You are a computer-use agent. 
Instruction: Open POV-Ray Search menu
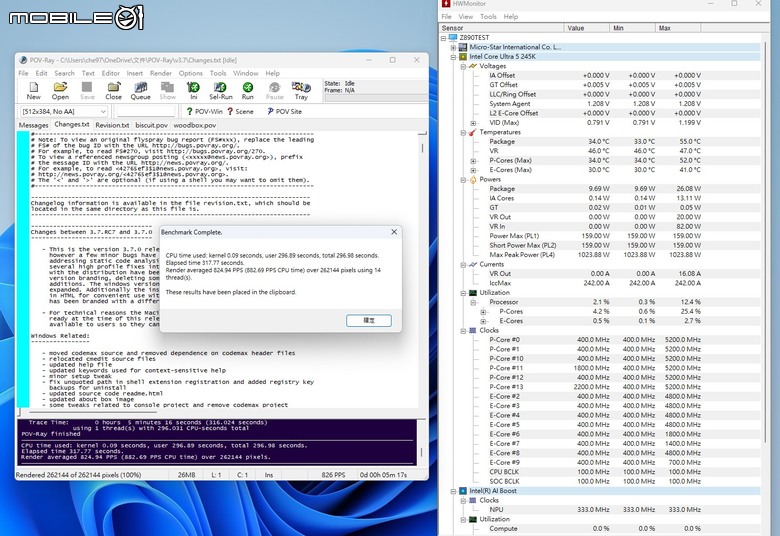tap(64, 73)
